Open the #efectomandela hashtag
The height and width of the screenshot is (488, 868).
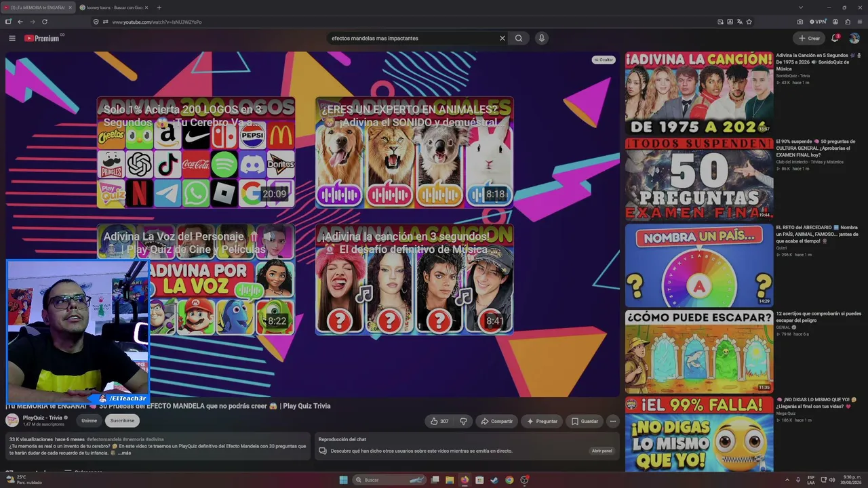click(x=104, y=439)
